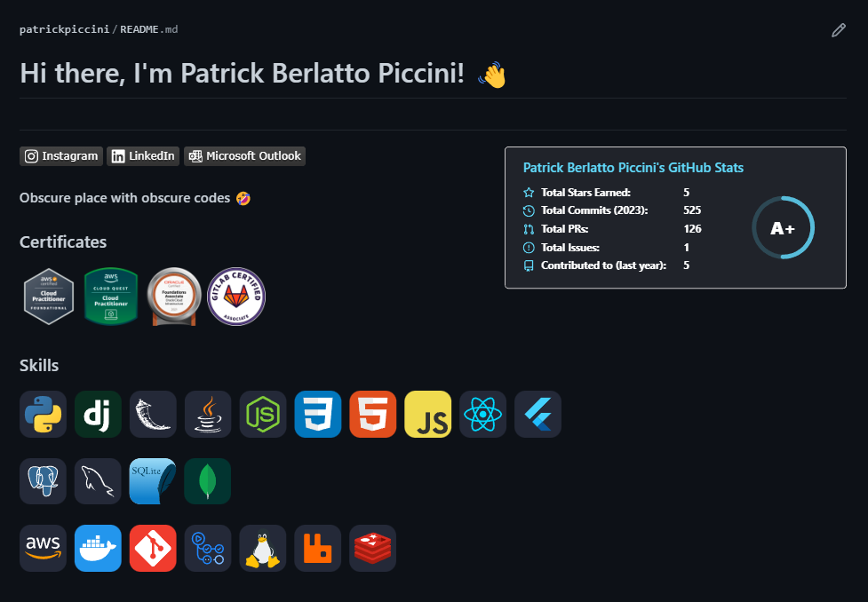The image size is (868, 602).
Task: Click the orange RabbitMQ icon
Action: 318,549
